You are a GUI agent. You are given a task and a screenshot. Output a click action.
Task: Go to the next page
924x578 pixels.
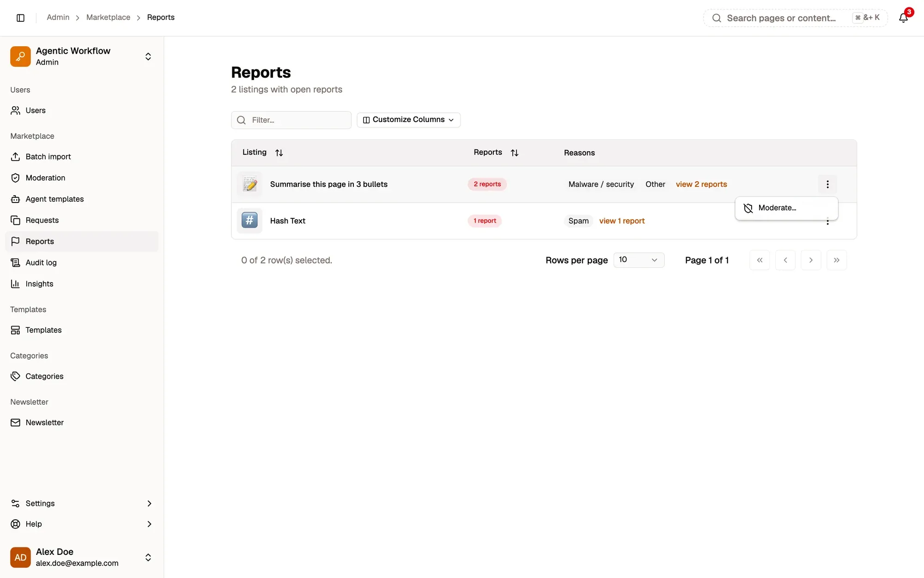tap(811, 260)
